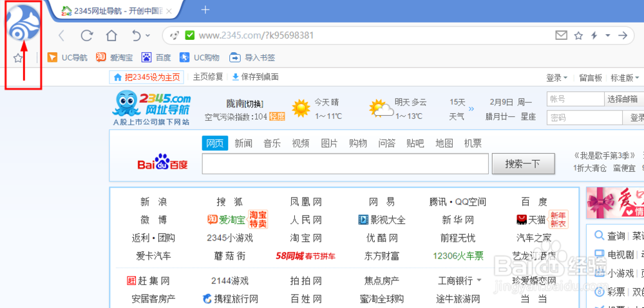Open the 留言板 link
Image resolution: width=644 pixels, height=308 pixels.
click(590, 78)
